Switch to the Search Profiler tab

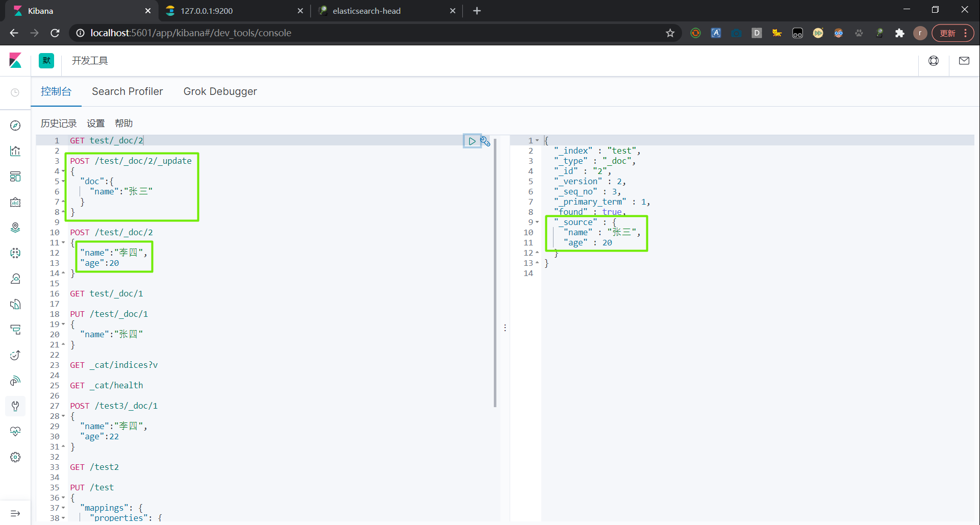(x=128, y=91)
